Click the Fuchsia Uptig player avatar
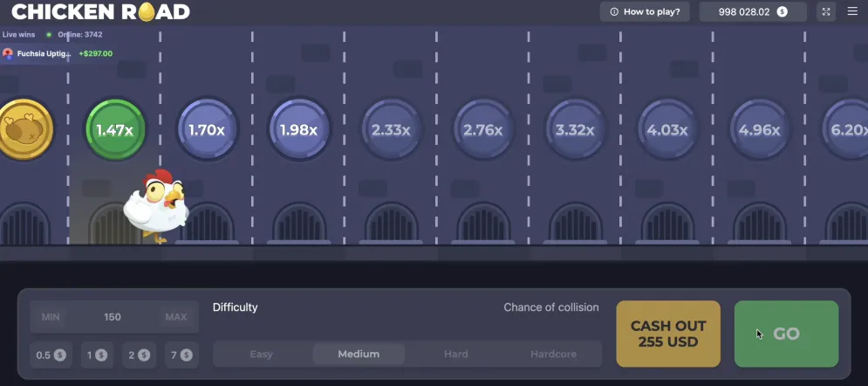This screenshot has height=386, width=868. (x=8, y=54)
